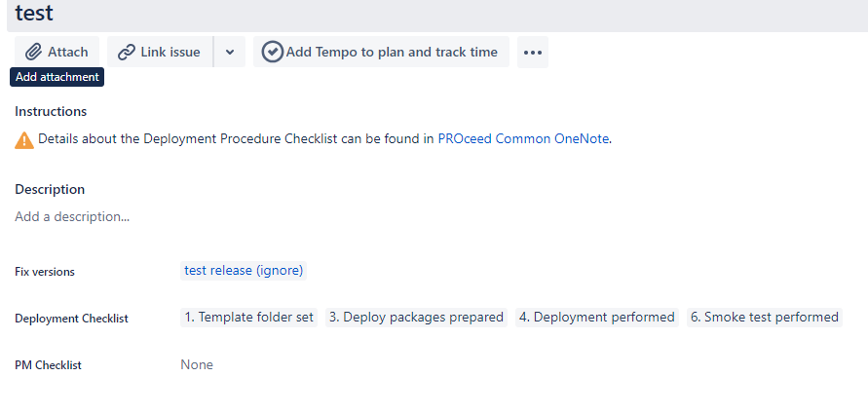Select the 6. Smoke test performed tag

pyautogui.click(x=765, y=318)
